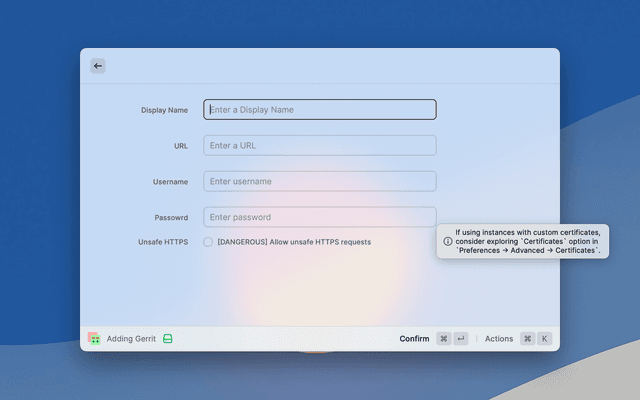Click the DANGEROUS Allow unsafe HTTPS requests label
The height and width of the screenshot is (400, 640).
294,242
